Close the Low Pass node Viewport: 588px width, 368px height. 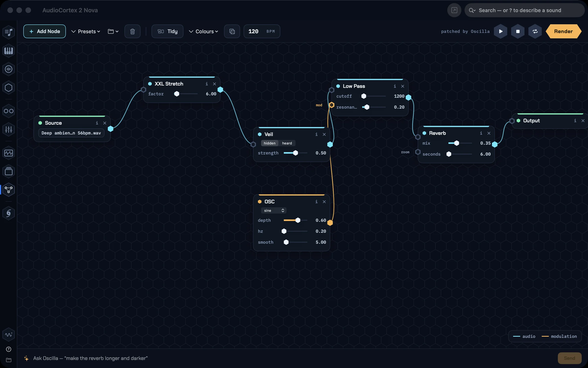pos(403,86)
